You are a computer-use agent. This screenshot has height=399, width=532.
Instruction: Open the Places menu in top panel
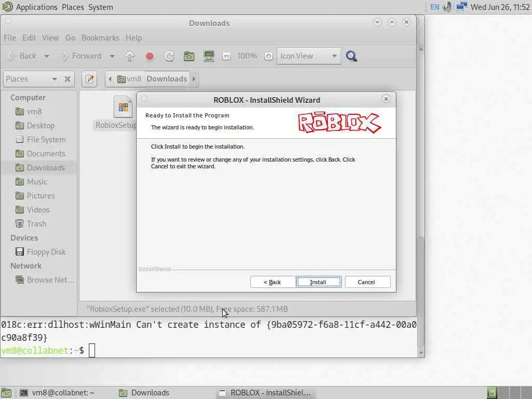(x=73, y=7)
